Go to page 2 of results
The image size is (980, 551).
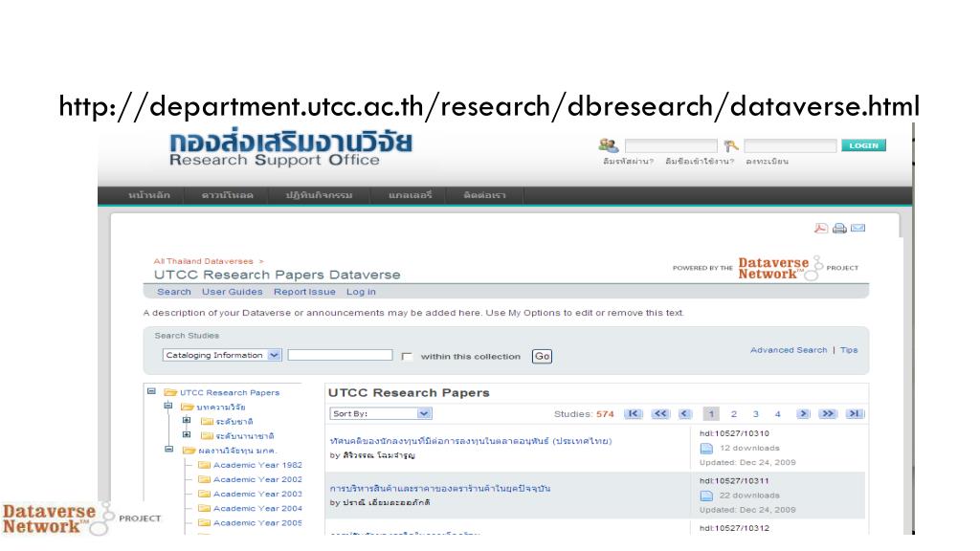tap(734, 413)
